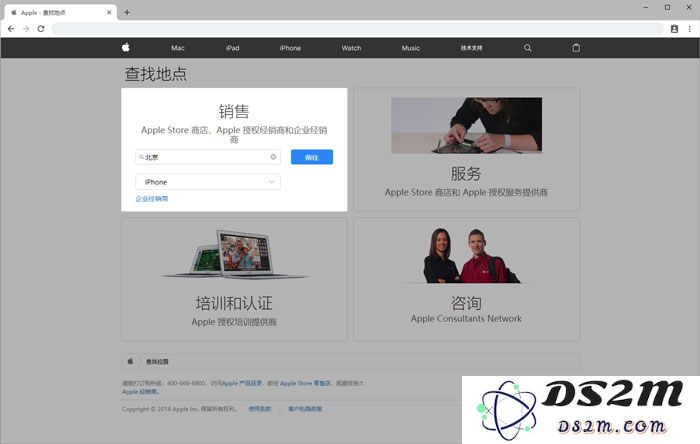Viewport: 700px width, 444px height.
Task: Open the 使用条款 footer link
Action: 260,409
